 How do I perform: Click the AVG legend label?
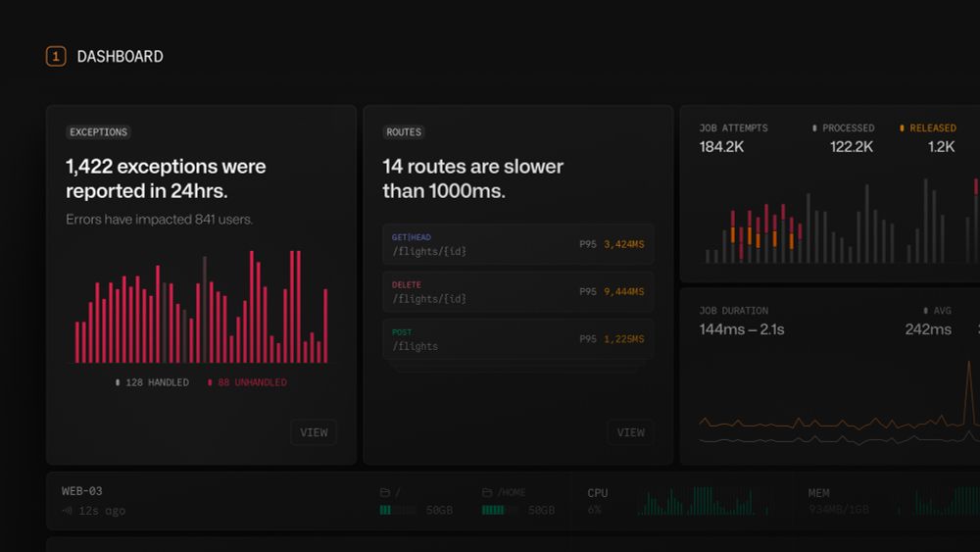(x=938, y=311)
